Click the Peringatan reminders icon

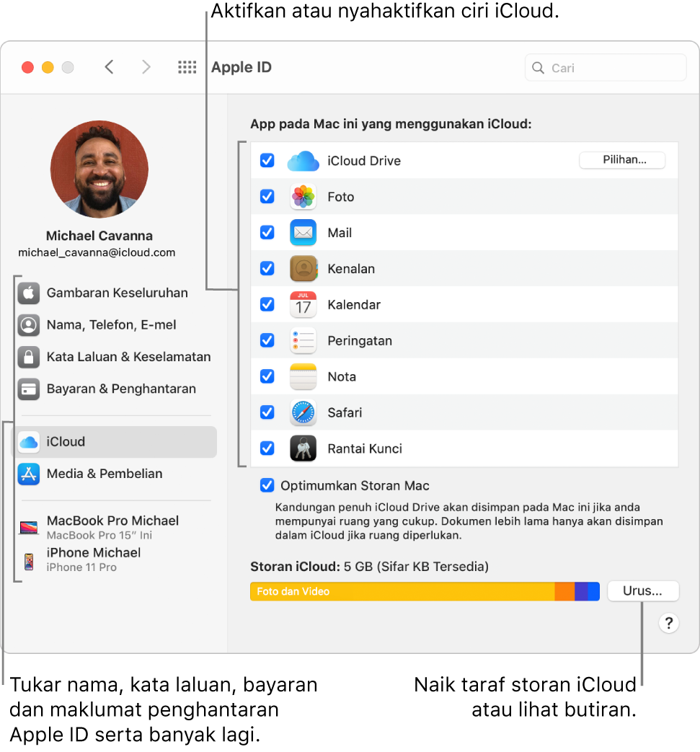(x=303, y=340)
